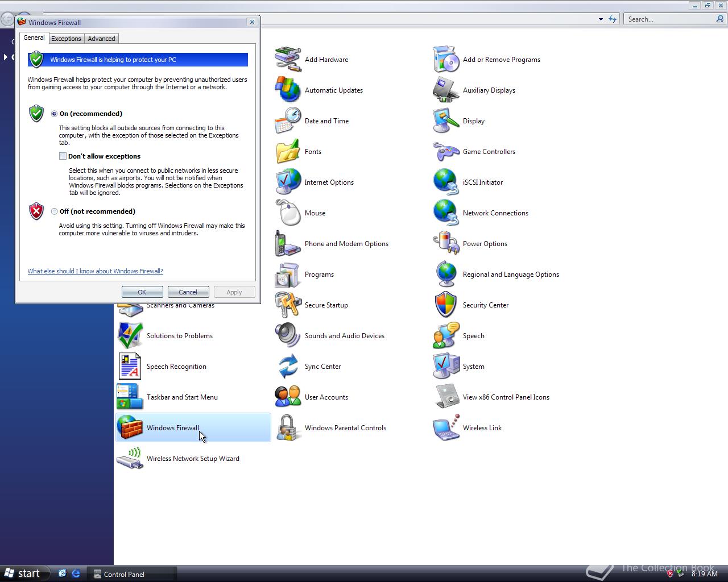Open the Fonts folder icon
Viewport: 728px width, 582px height.
[x=288, y=151]
